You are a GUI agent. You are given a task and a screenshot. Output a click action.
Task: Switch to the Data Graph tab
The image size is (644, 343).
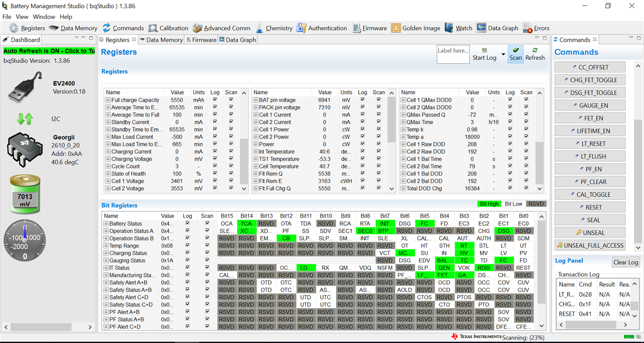coord(238,40)
